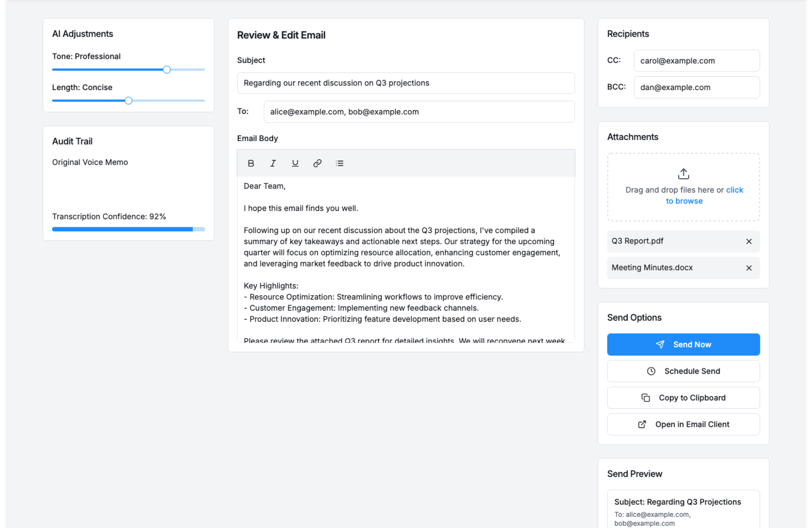Viewport: 812px width, 528px height.
Task: Create a bulleted list in editor
Action: (340, 163)
